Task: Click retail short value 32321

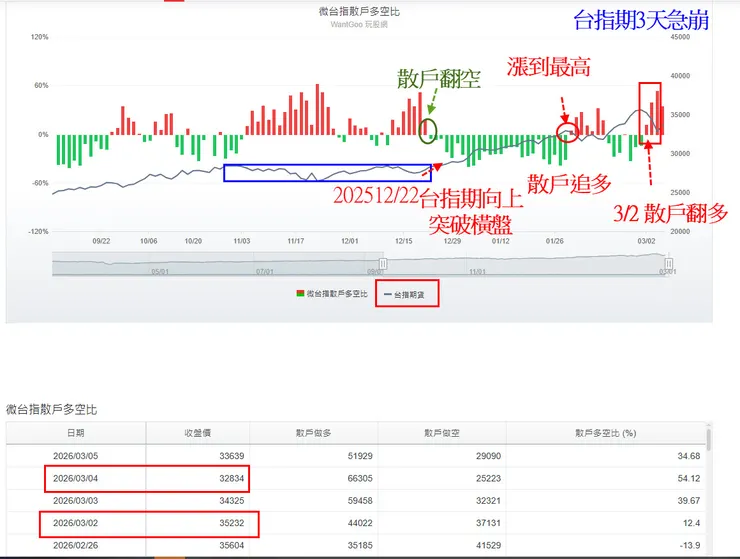Action: pyautogui.click(x=488, y=500)
